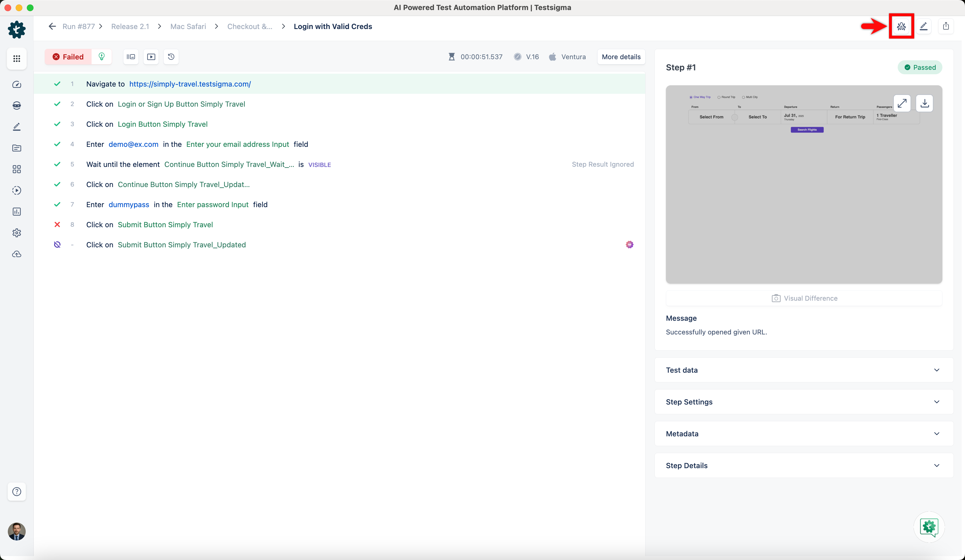
Task: Open the screenshots view icon in toolbar
Action: [131, 57]
